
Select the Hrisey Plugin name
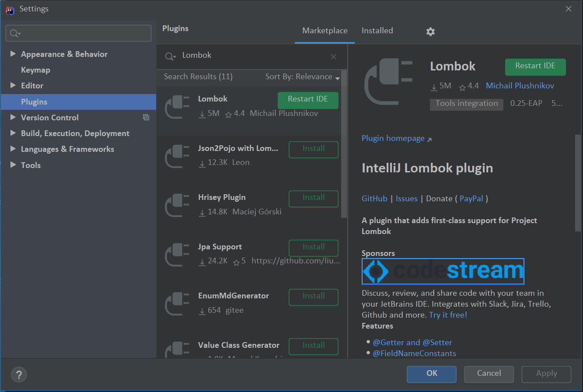[222, 197]
